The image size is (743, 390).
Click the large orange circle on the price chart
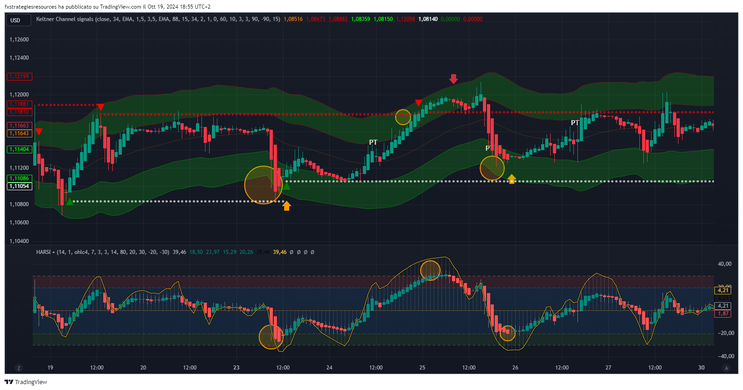[263, 185]
